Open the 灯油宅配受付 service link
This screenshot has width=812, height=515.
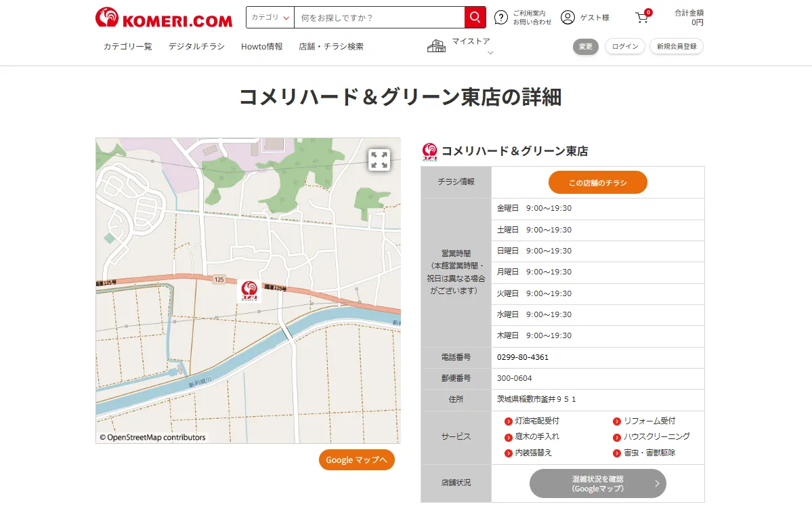point(536,421)
